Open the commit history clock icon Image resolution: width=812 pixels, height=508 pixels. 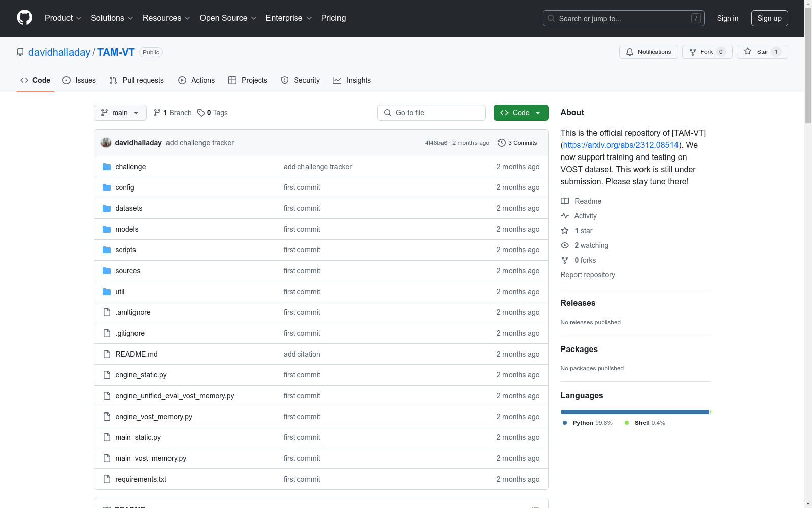[502, 143]
